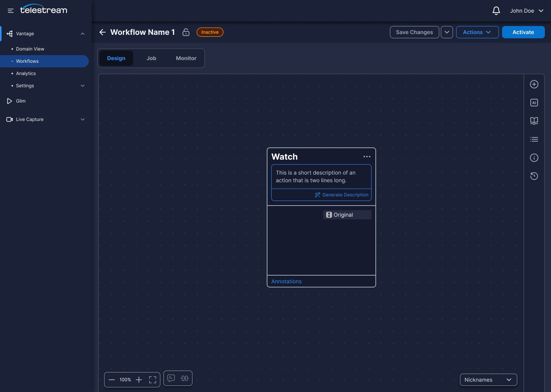Open the Actions dropdown
This screenshot has width=551, height=392.
477,32
